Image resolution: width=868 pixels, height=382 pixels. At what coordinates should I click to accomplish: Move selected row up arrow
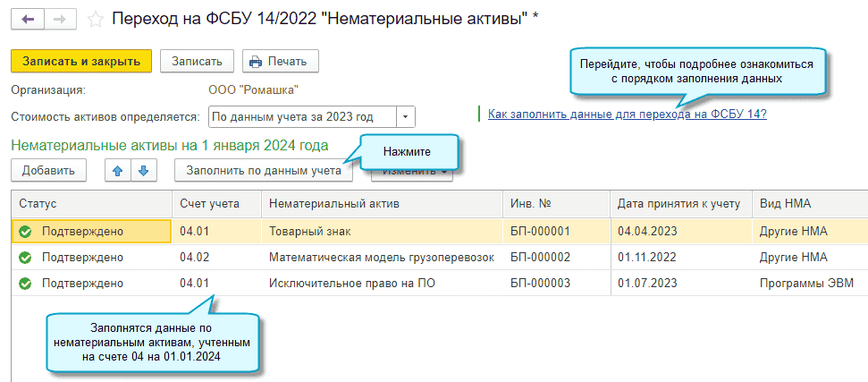coord(116,170)
